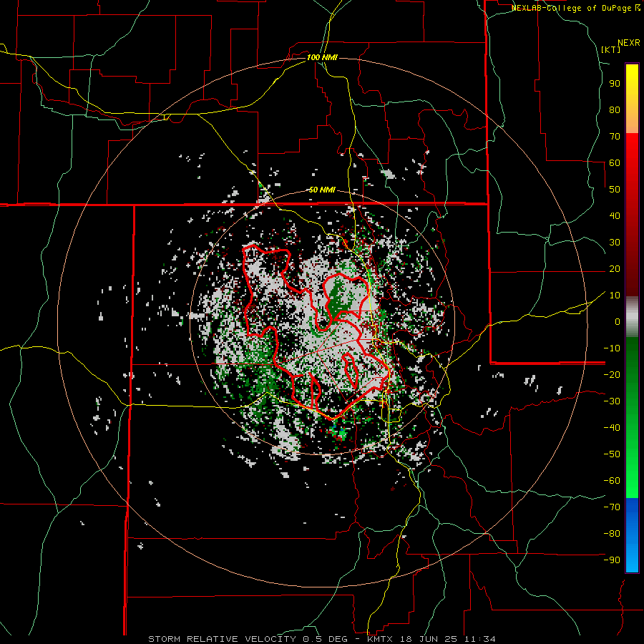
Task: Click the -30 knot scale label
Action: click(x=612, y=401)
